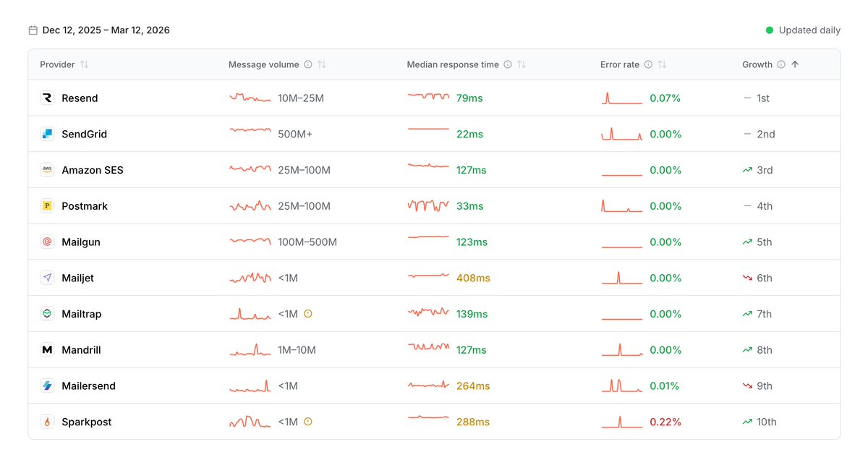Click the Mailersend provider name

tap(88, 386)
